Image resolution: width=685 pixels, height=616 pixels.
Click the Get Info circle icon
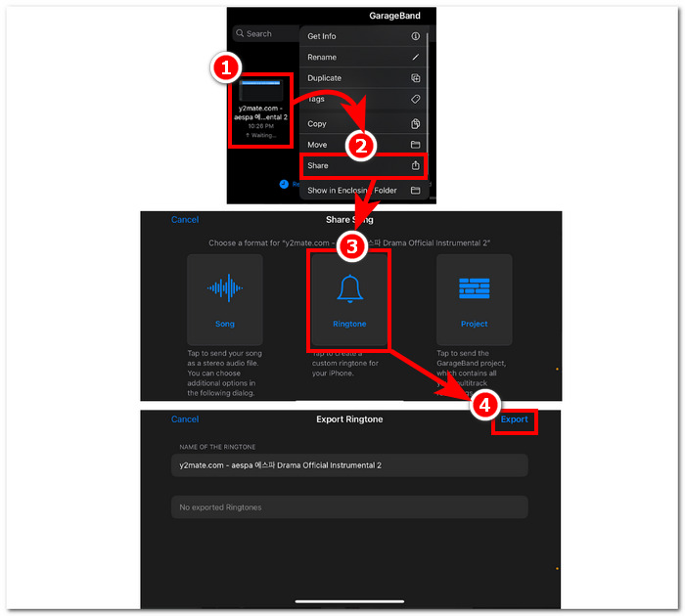(x=416, y=36)
